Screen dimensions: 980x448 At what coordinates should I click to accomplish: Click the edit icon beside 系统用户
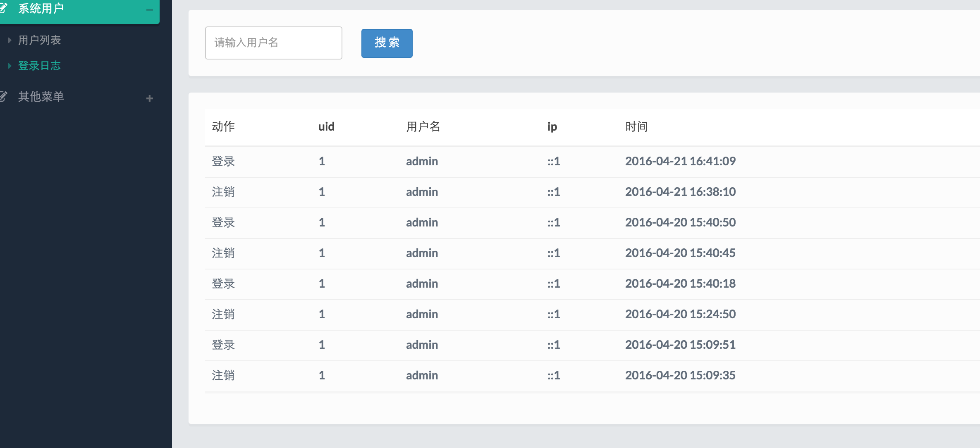(x=3, y=8)
